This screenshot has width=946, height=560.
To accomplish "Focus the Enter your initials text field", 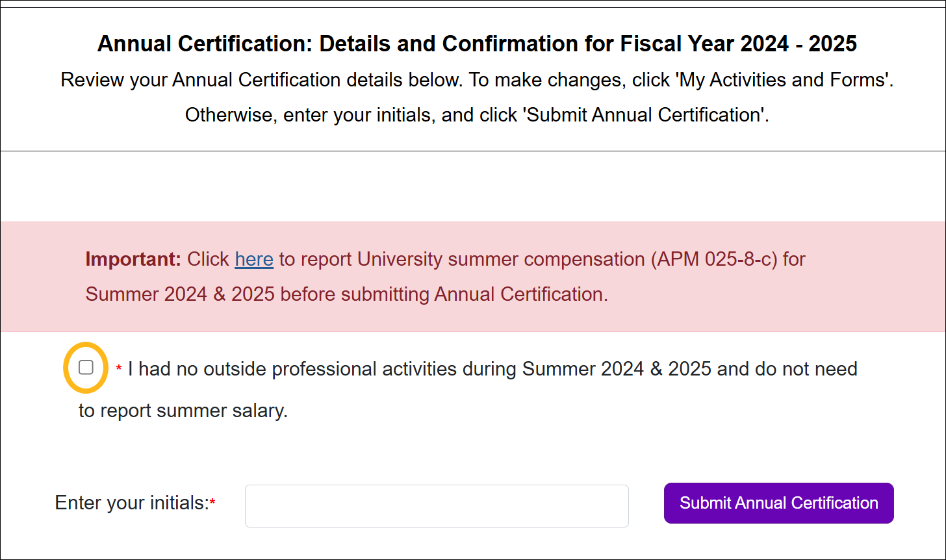I will [437, 506].
